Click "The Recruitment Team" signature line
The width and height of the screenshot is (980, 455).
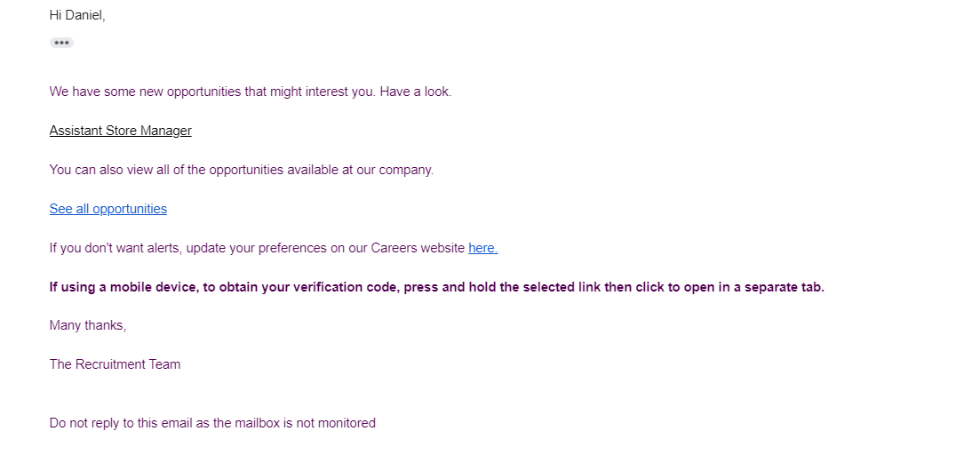click(x=115, y=364)
